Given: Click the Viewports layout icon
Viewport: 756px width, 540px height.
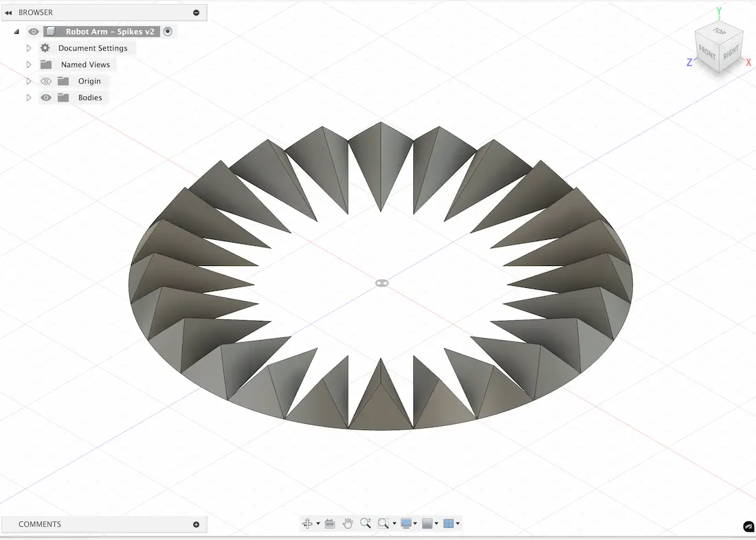Looking at the screenshot, I should coord(449,524).
